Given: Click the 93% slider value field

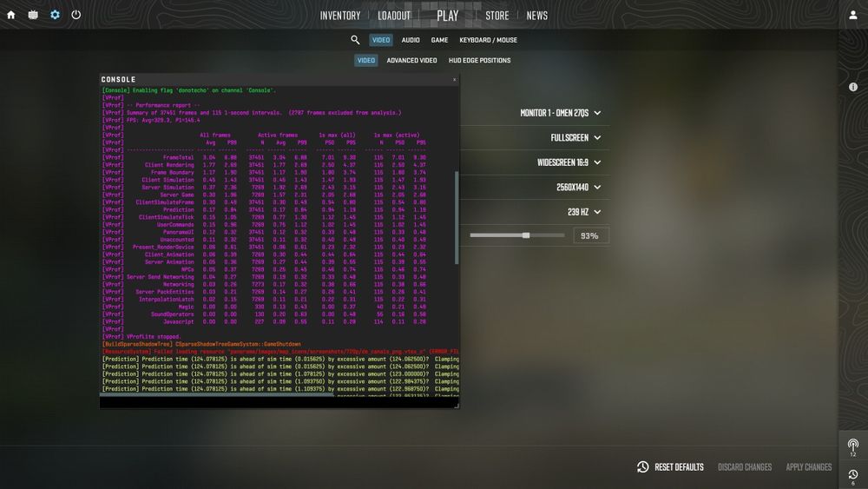Looking at the screenshot, I should coord(589,236).
